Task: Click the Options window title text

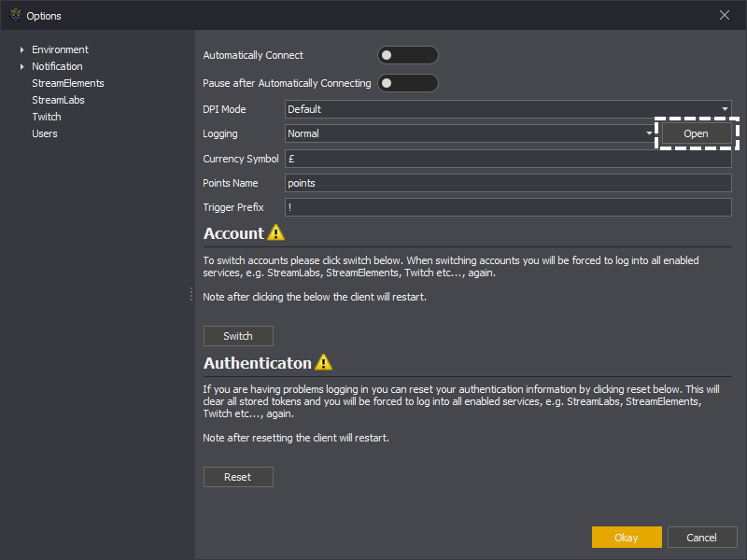Action: [x=44, y=16]
